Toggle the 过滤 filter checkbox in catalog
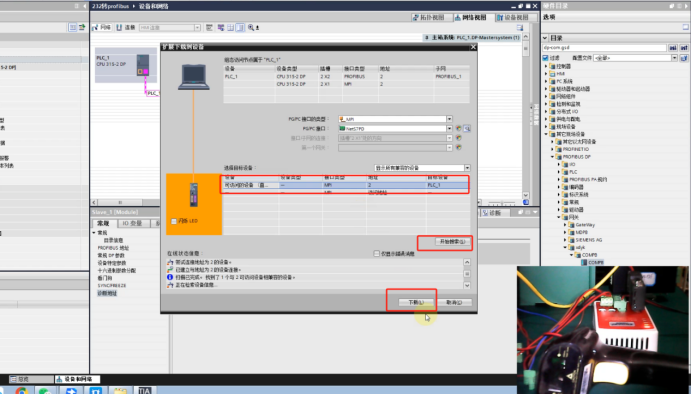The height and width of the screenshot is (395, 691). click(x=546, y=58)
